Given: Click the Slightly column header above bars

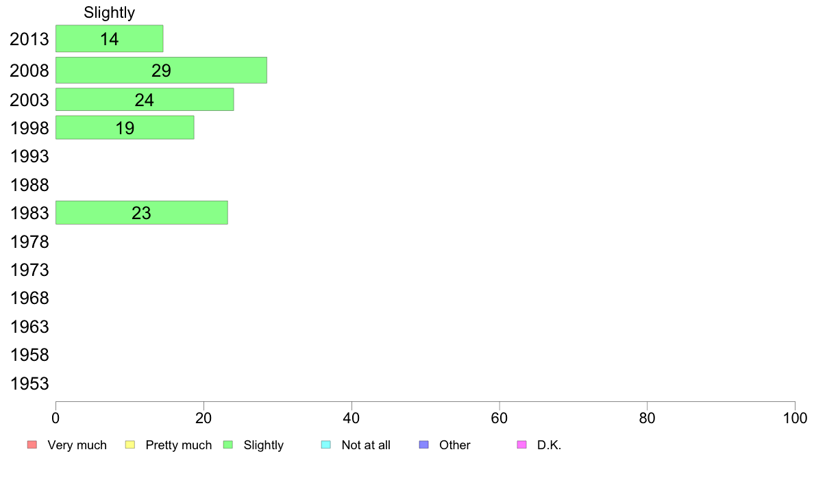Looking at the screenshot, I should pyautogui.click(x=110, y=12).
